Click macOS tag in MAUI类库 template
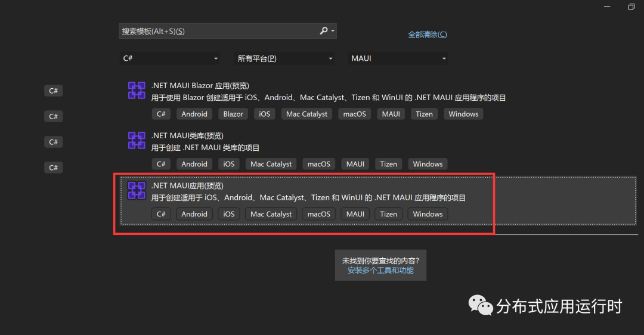The height and width of the screenshot is (335, 644). coord(318,164)
